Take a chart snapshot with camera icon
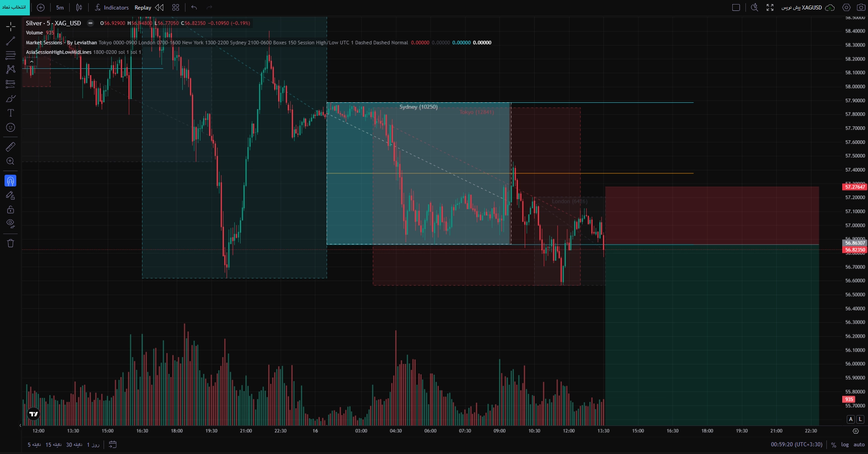 click(861, 7)
